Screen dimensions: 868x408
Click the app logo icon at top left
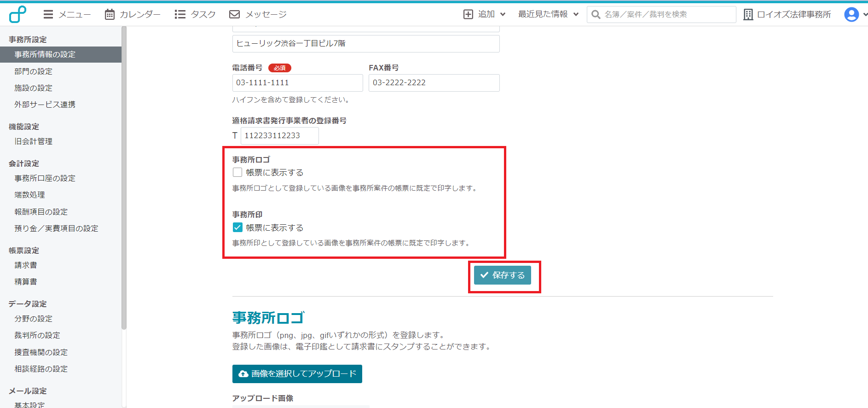[17, 14]
